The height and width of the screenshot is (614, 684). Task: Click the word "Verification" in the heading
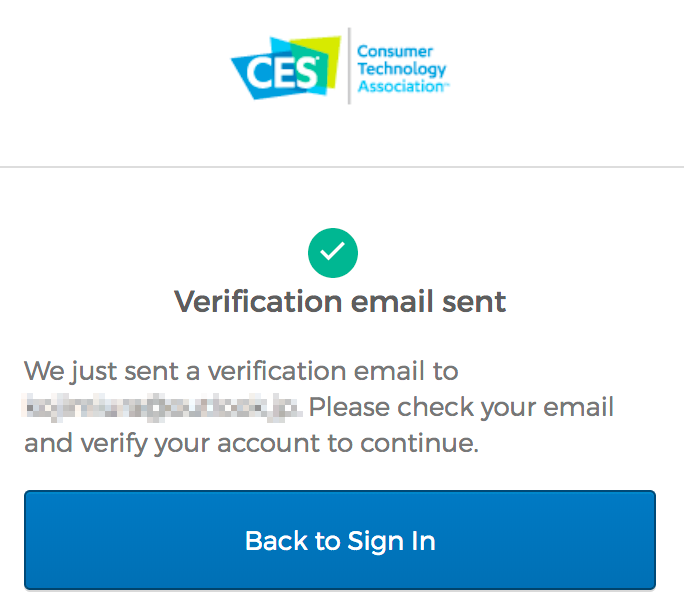click(258, 301)
